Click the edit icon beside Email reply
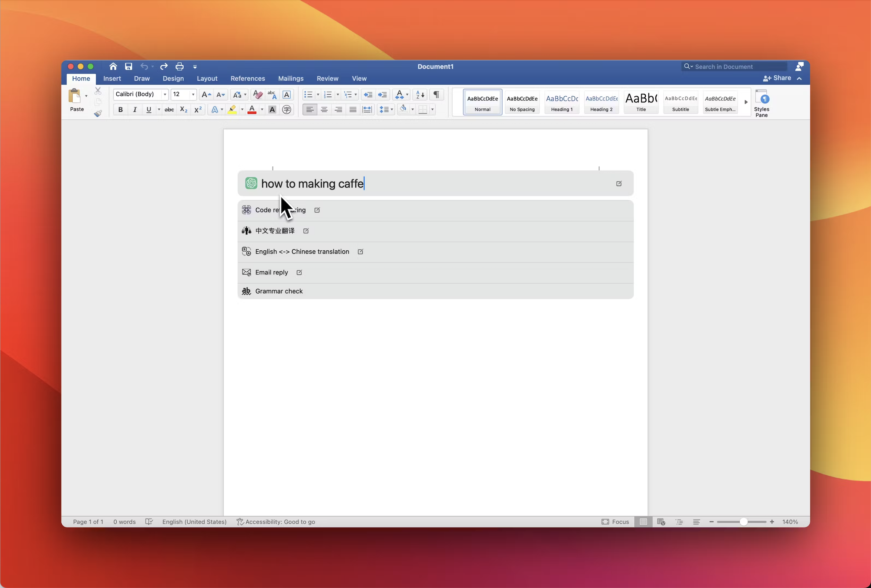The image size is (871, 588). [x=299, y=273]
